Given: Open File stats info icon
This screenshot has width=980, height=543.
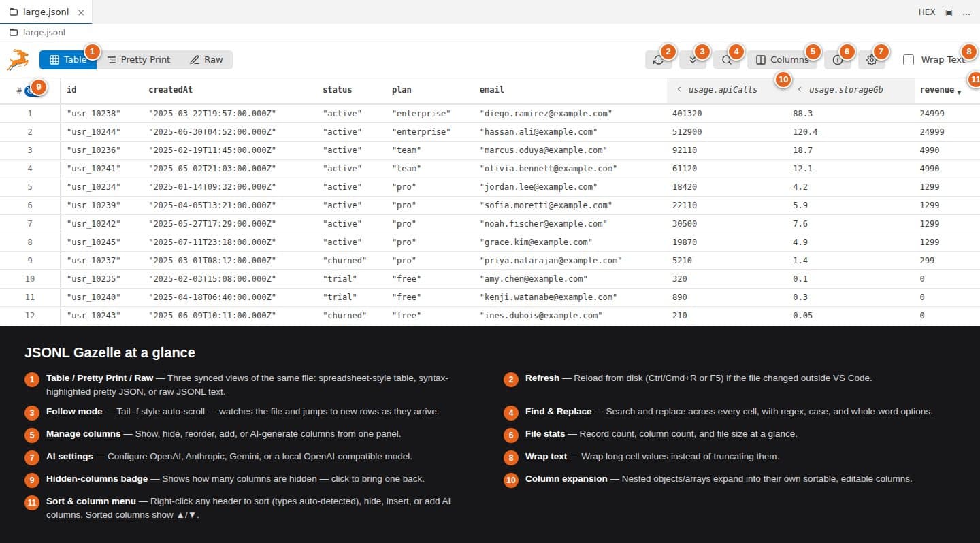Looking at the screenshot, I should pos(838,60).
